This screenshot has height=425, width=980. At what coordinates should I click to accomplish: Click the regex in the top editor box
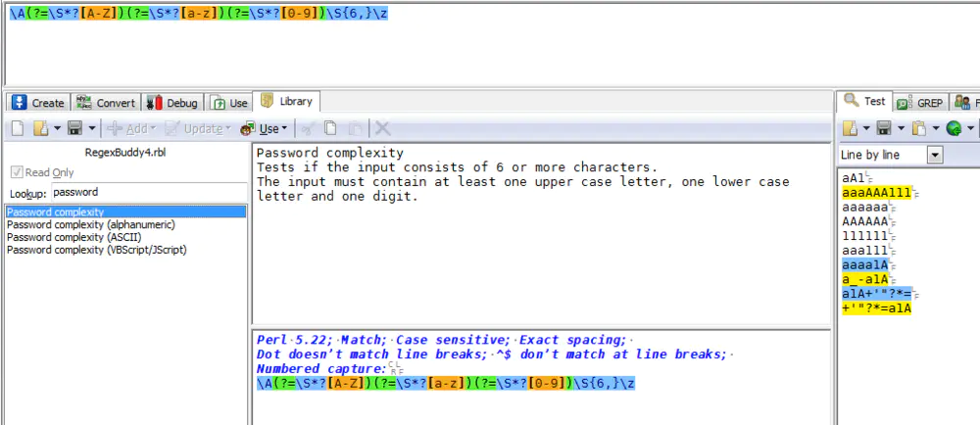198,14
